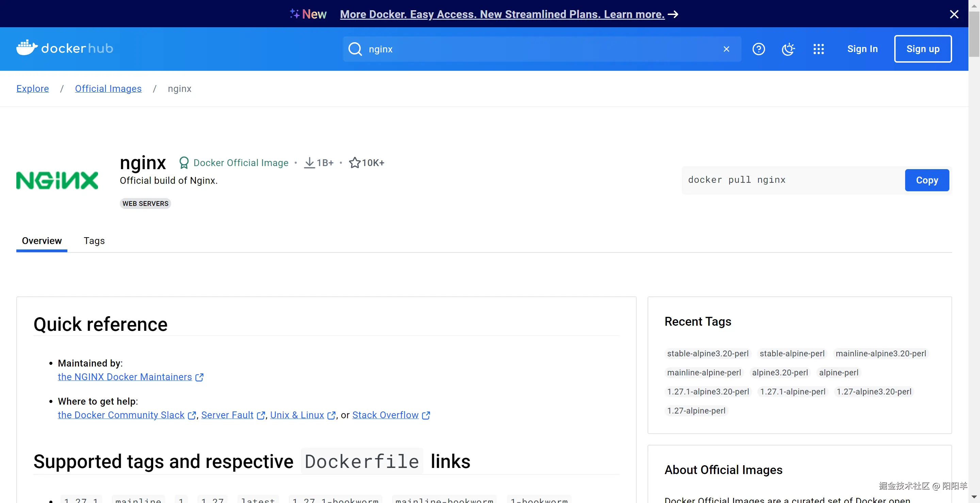This screenshot has height=503, width=980.
Task: Click the Docker Official Image badge
Action: click(x=233, y=163)
